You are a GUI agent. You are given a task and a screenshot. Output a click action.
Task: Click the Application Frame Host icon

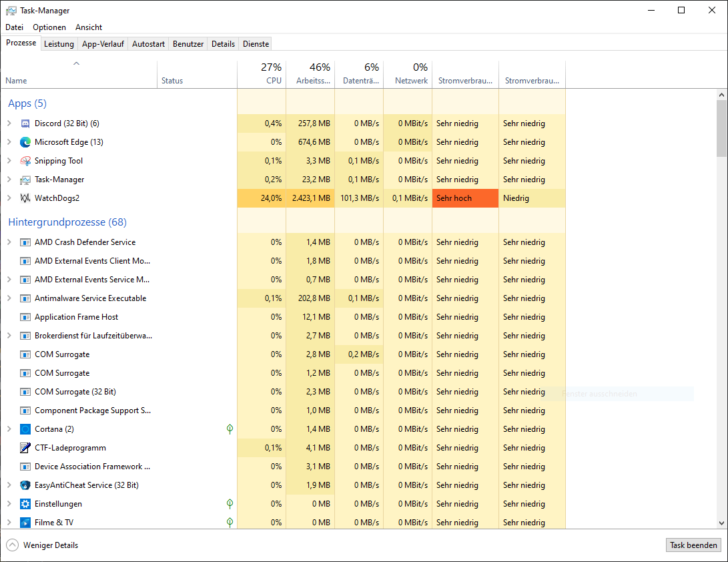(25, 317)
